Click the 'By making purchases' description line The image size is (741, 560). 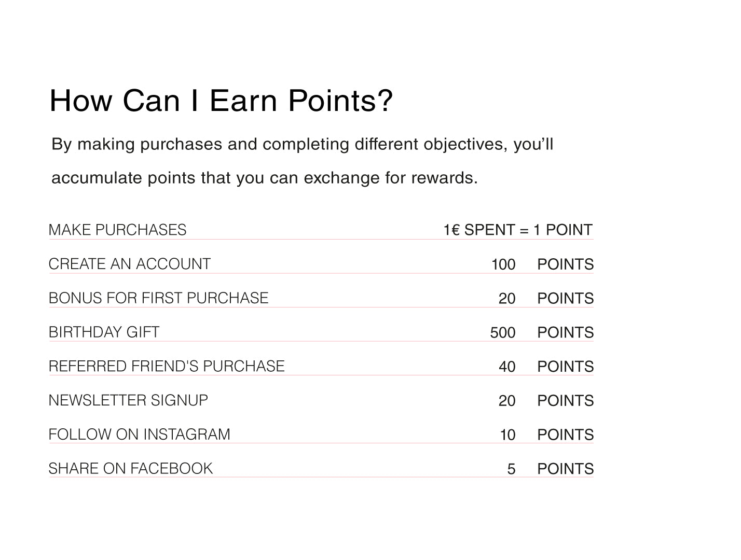[303, 144]
